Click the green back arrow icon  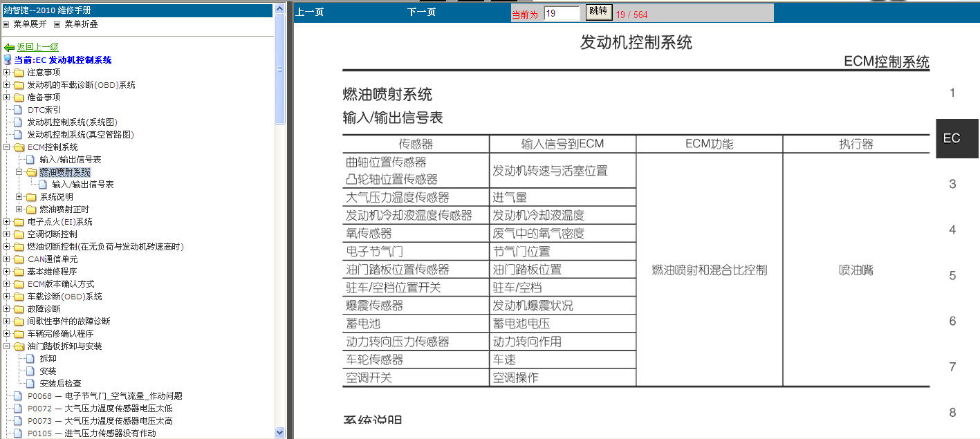[x=9, y=48]
